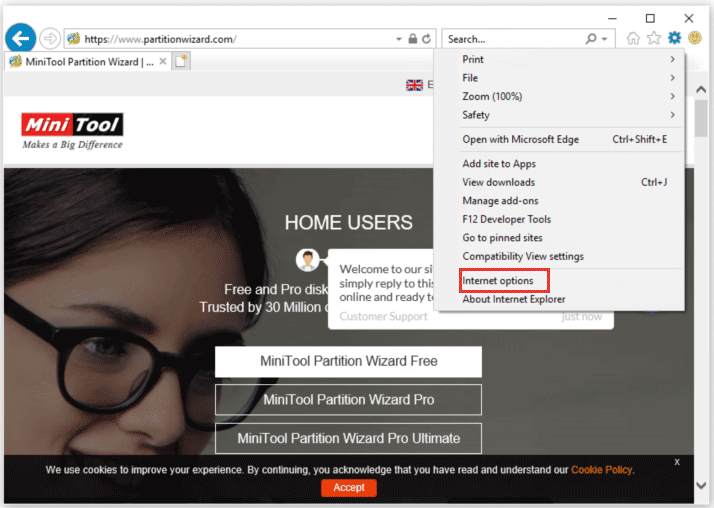The image size is (714, 508).
Task: Expand address bar autocomplete dropdown arrow
Action: 399,39
